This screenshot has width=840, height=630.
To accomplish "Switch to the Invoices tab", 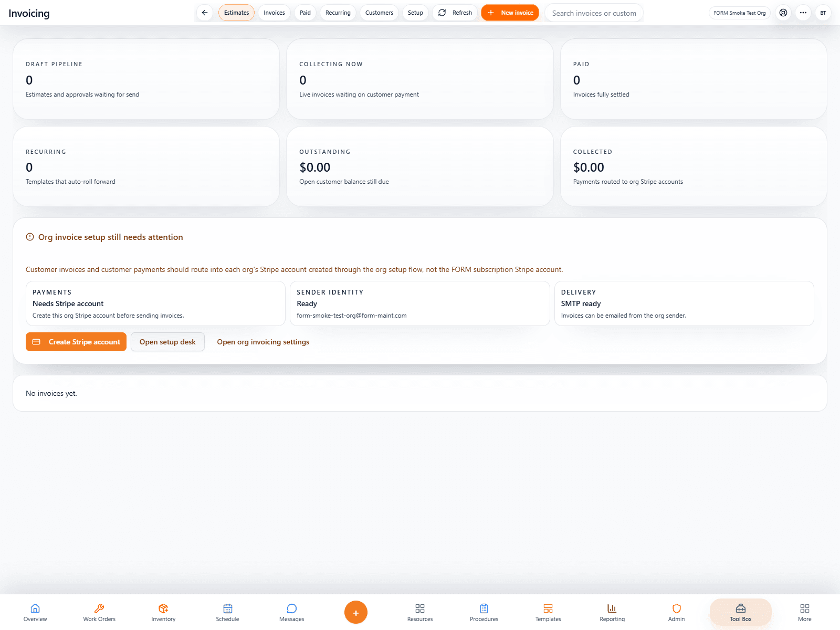I will click(x=274, y=13).
